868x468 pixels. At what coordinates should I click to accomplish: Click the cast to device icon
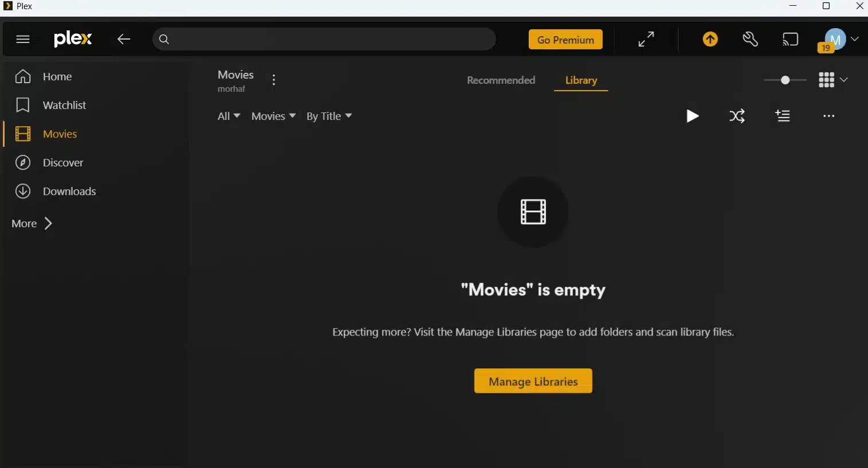790,39
